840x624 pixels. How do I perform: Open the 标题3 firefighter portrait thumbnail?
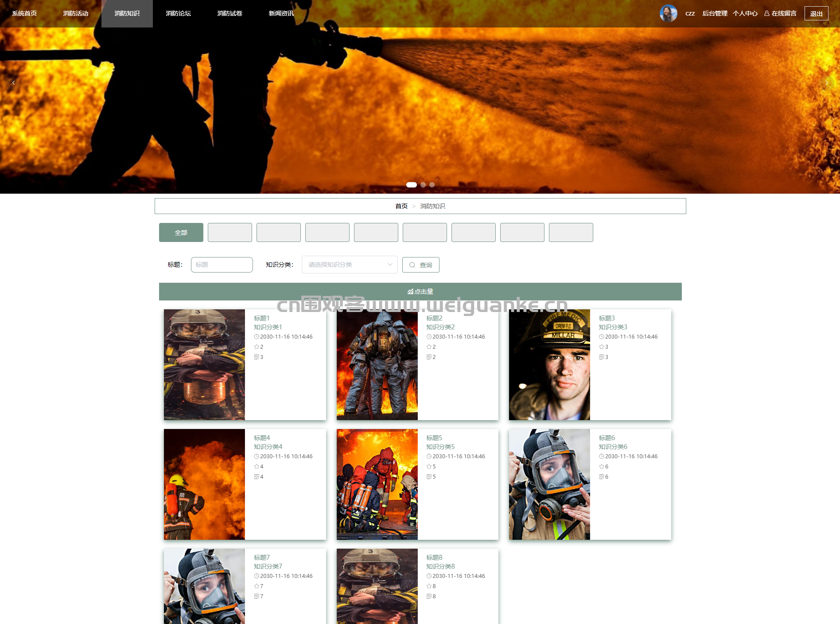[x=549, y=365]
